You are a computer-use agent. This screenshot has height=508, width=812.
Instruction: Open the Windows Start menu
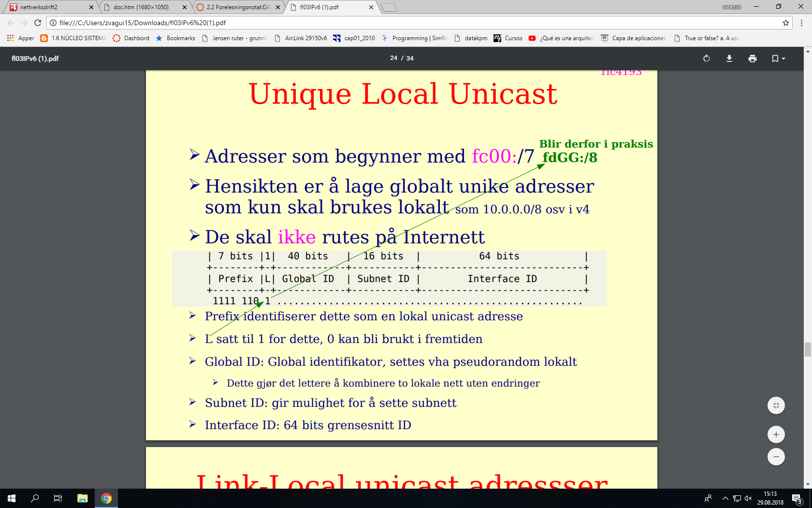coord(12,498)
